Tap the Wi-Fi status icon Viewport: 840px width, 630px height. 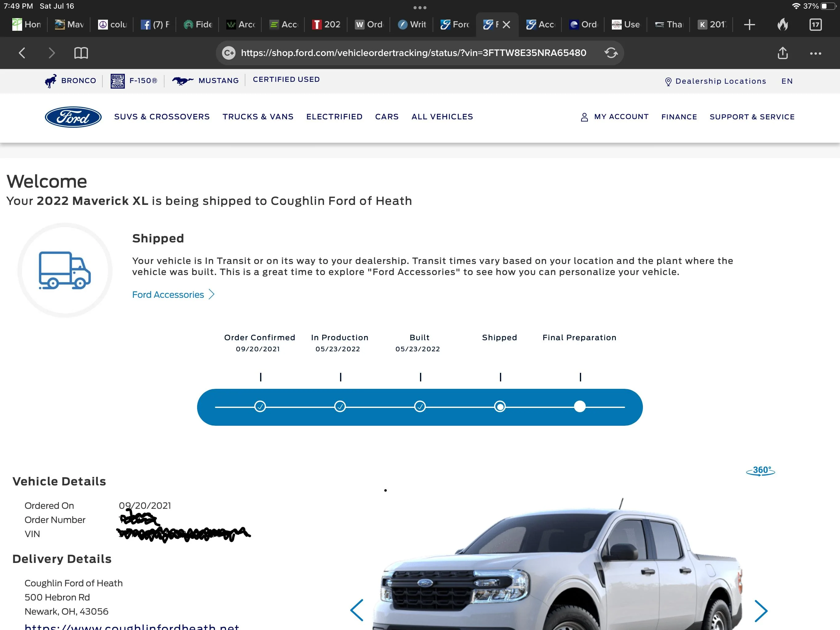point(796,6)
